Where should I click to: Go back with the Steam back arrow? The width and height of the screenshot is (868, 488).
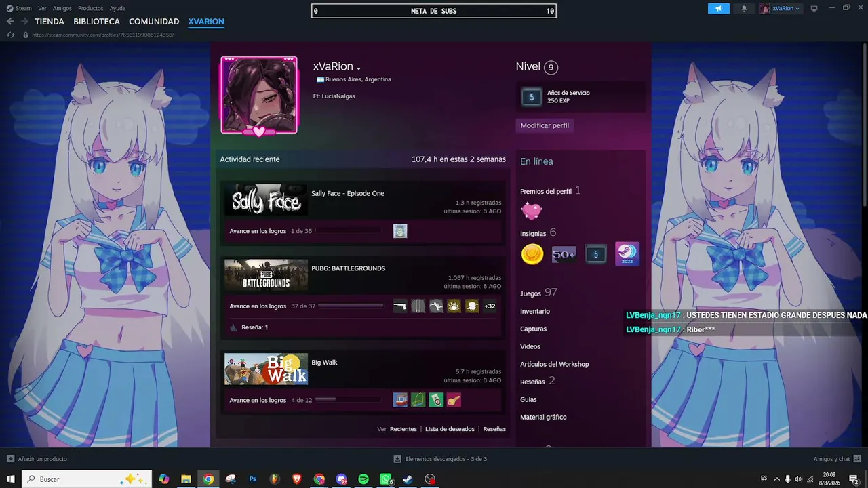click(10, 22)
